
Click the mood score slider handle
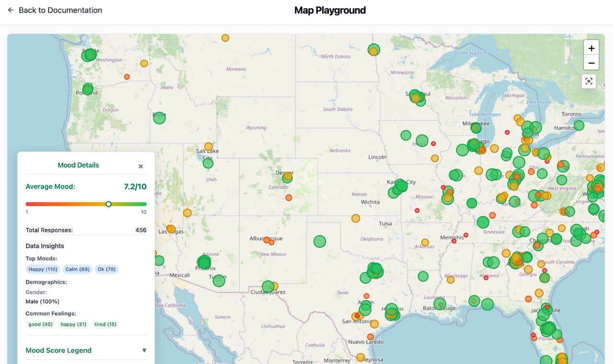point(109,204)
